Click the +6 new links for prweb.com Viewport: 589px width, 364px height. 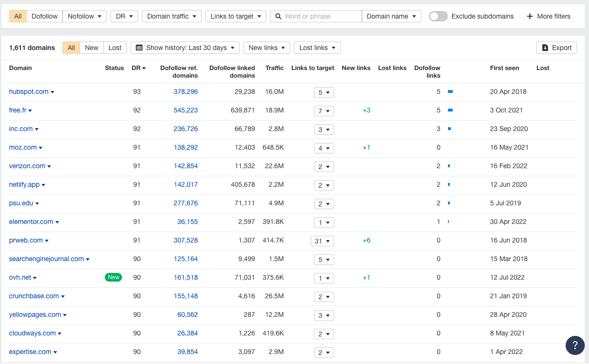click(x=366, y=240)
